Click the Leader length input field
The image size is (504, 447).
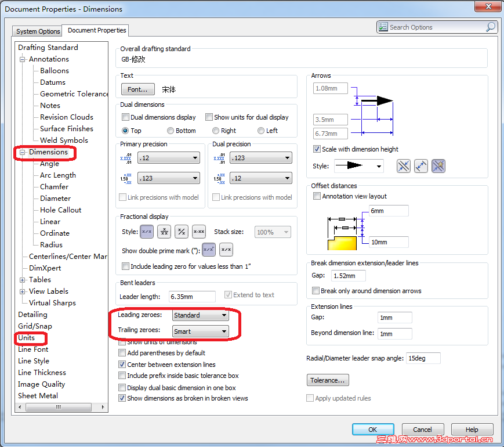(192, 297)
